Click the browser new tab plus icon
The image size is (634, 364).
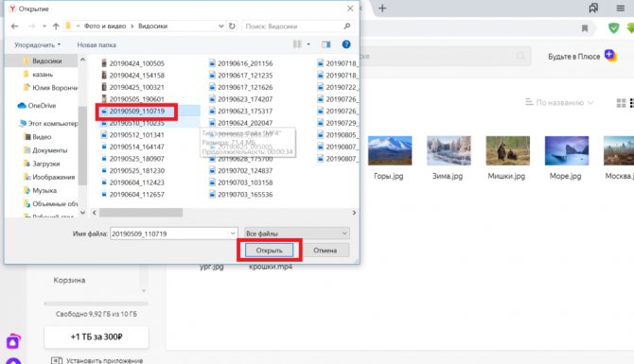pos(382,9)
